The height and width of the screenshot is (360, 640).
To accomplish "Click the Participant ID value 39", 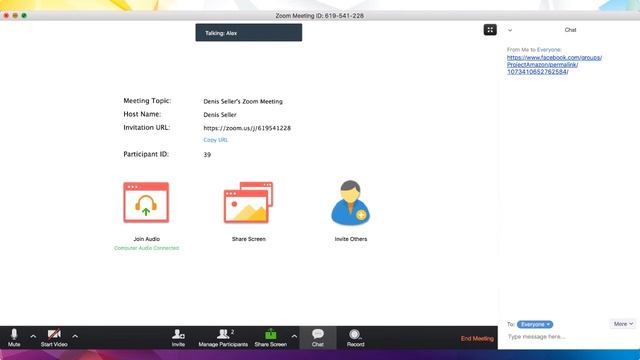I will coord(207,155).
